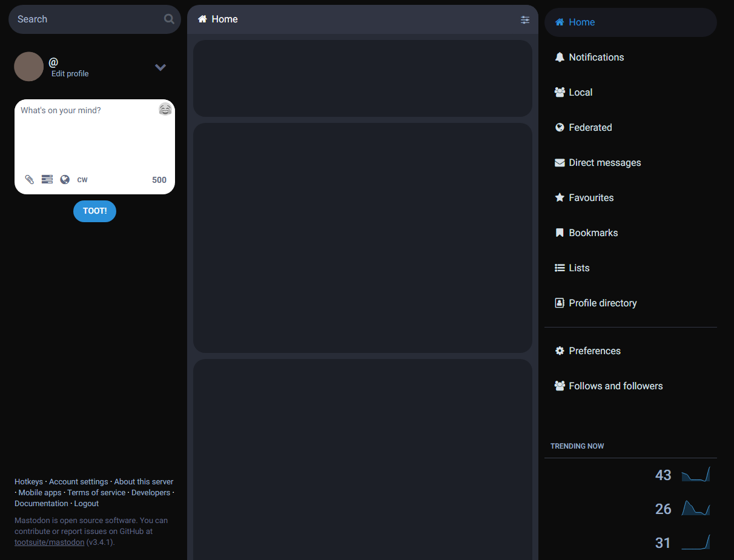Toggle the content warning with CW
Image resolution: width=734 pixels, height=560 pixels.
coord(82,179)
